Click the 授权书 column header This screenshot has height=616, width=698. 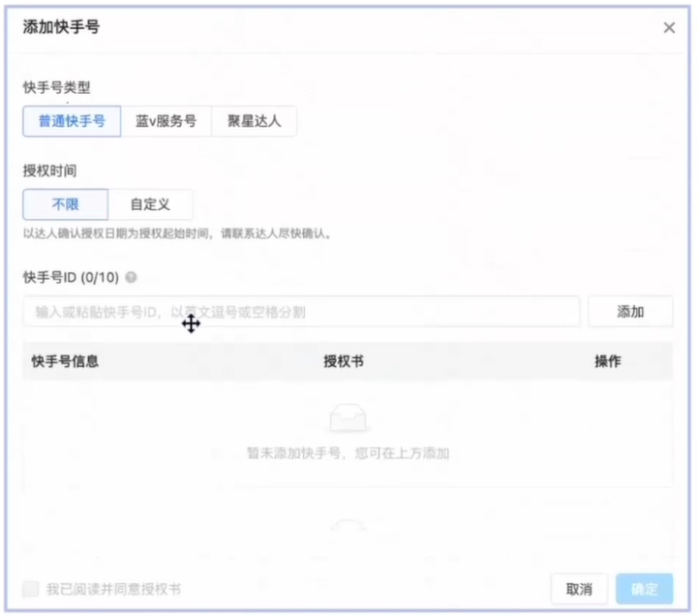pyautogui.click(x=344, y=361)
